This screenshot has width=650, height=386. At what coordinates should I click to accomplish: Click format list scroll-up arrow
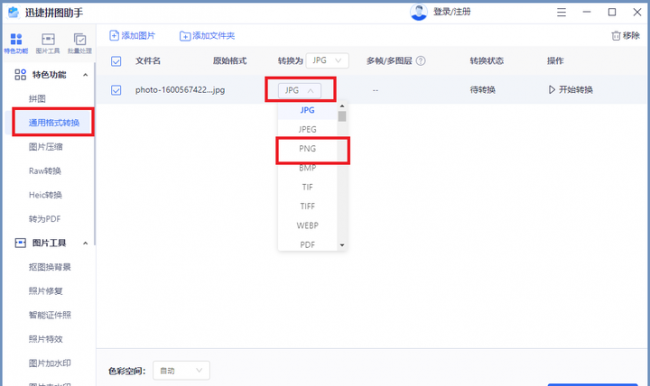pyautogui.click(x=342, y=106)
